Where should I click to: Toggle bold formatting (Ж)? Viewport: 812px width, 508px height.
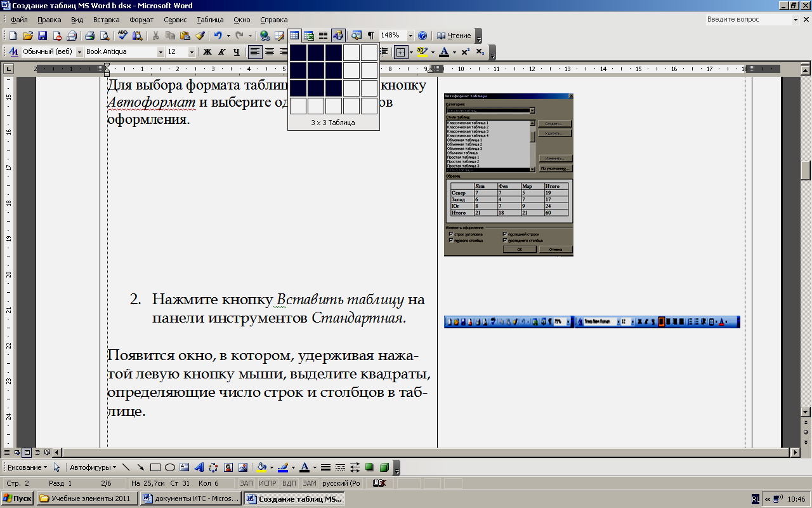[207, 52]
